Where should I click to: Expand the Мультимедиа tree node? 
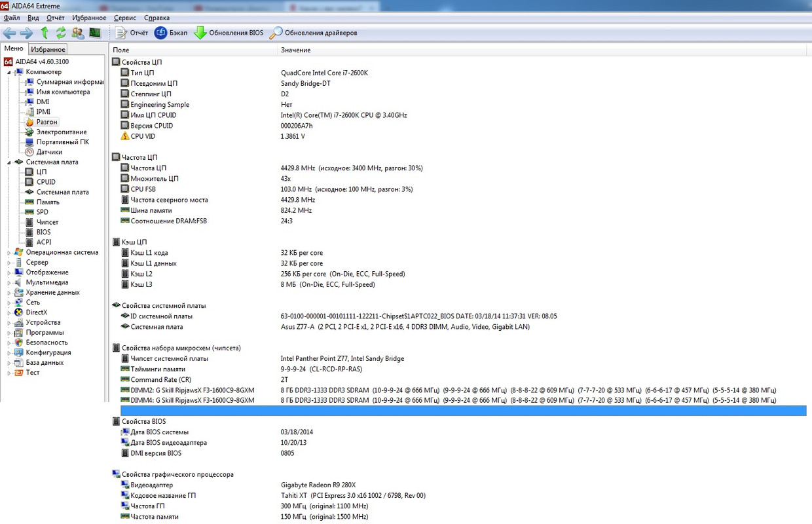[9, 282]
